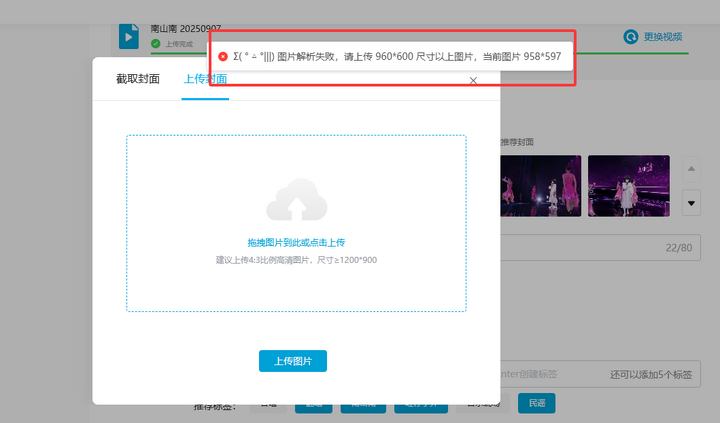Click the refresh icon beside 更换视频
720x423 pixels.
point(630,37)
